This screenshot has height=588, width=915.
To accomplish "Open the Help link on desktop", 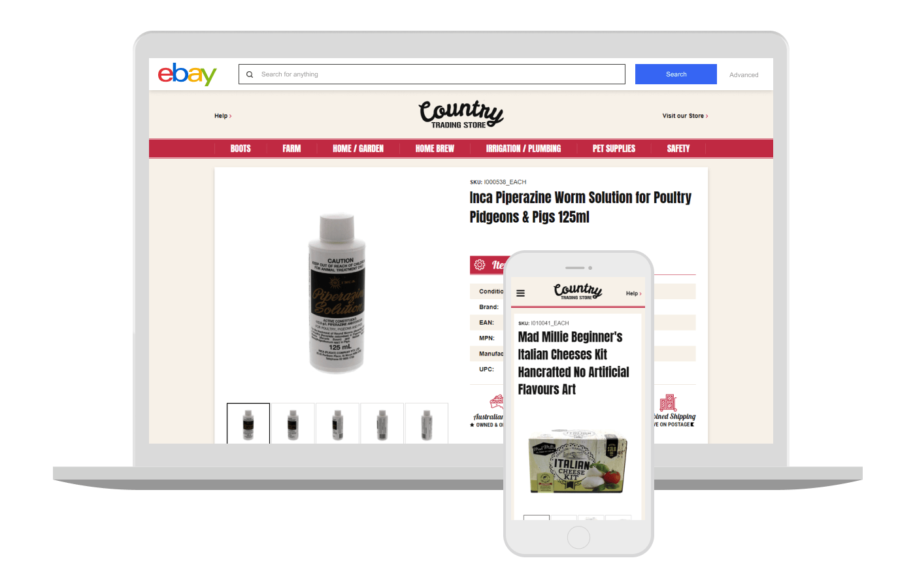I will click(223, 116).
